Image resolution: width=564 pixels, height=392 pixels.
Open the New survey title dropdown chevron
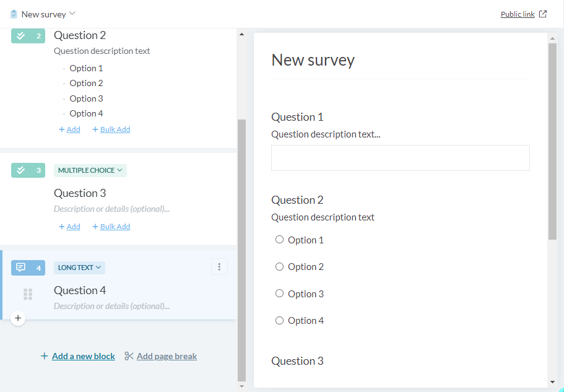72,13
